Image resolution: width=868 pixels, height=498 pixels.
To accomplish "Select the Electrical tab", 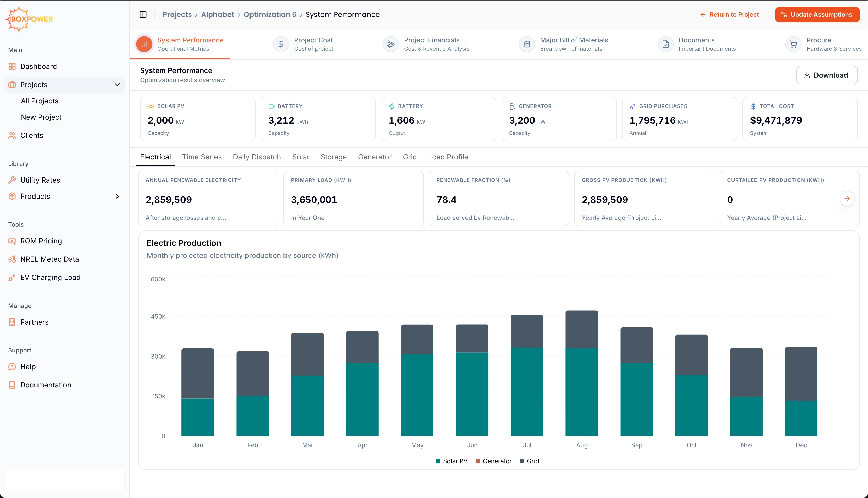I will click(155, 157).
